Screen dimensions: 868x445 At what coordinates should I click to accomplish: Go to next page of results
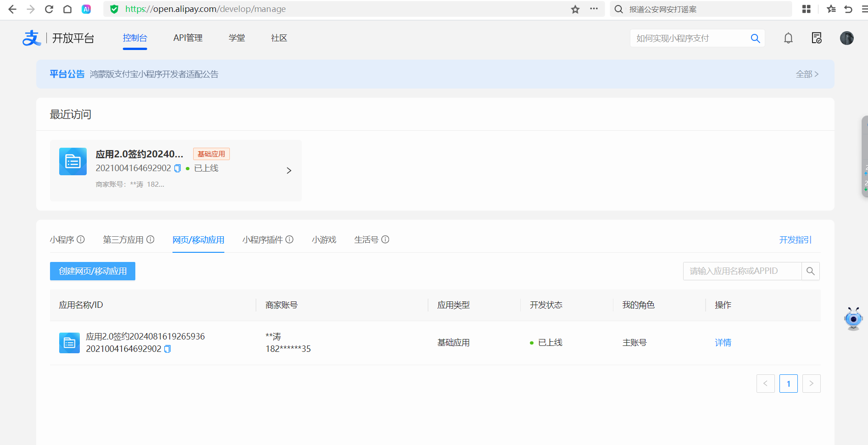pos(811,384)
